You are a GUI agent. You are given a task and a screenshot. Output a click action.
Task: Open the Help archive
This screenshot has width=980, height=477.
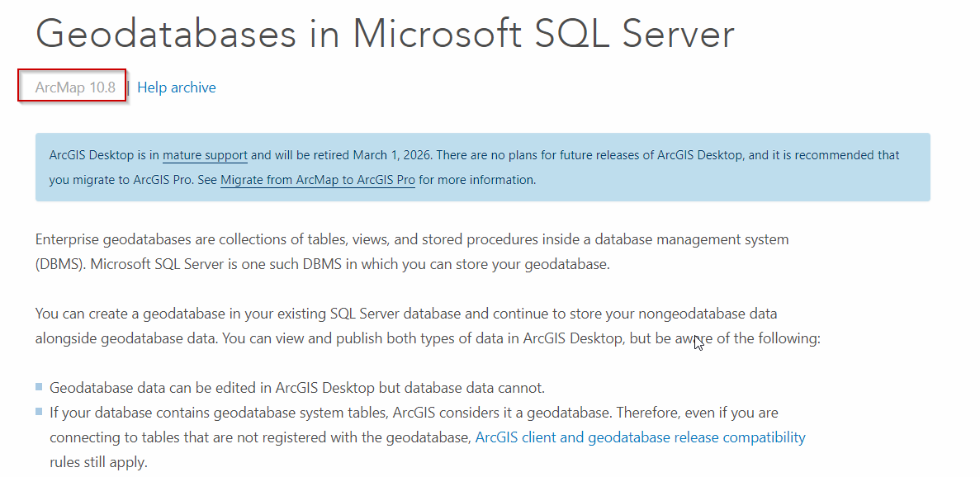(x=176, y=87)
